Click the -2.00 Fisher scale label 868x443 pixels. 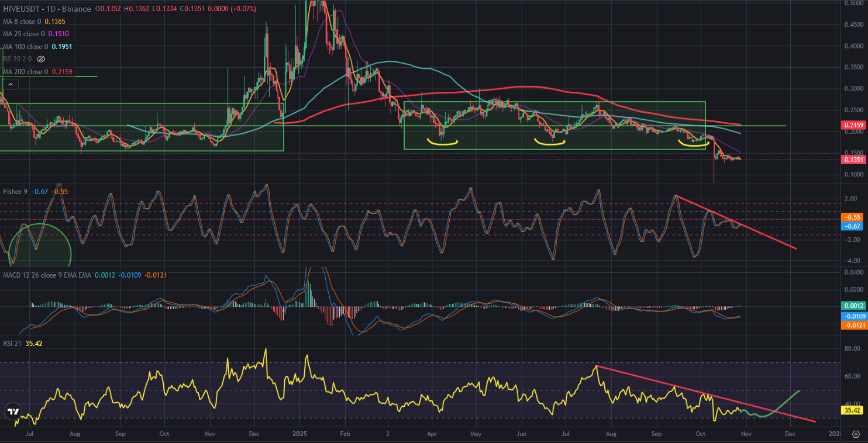pyautogui.click(x=851, y=240)
